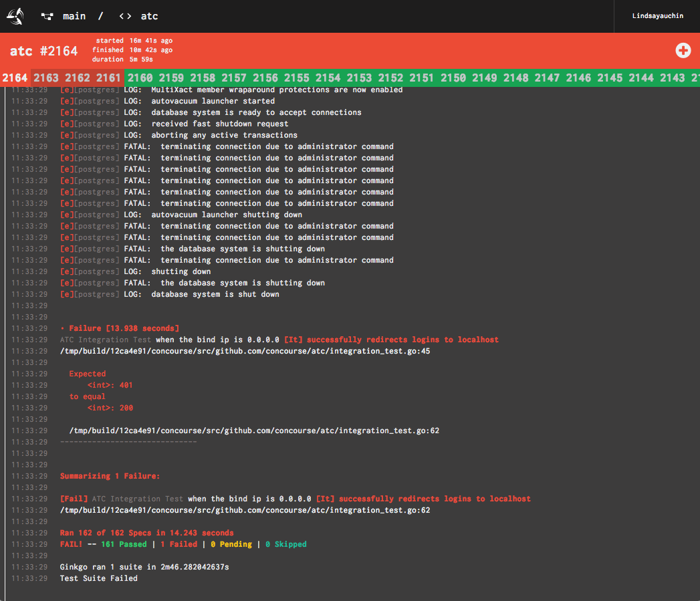Trigger a new build with plus button
700x601 pixels.
[x=683, y=50]
